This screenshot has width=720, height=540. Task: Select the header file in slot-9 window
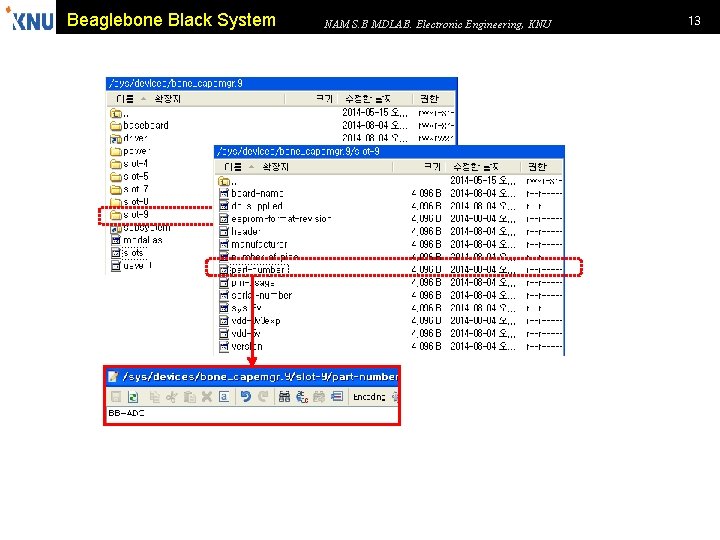click(240, 231)
